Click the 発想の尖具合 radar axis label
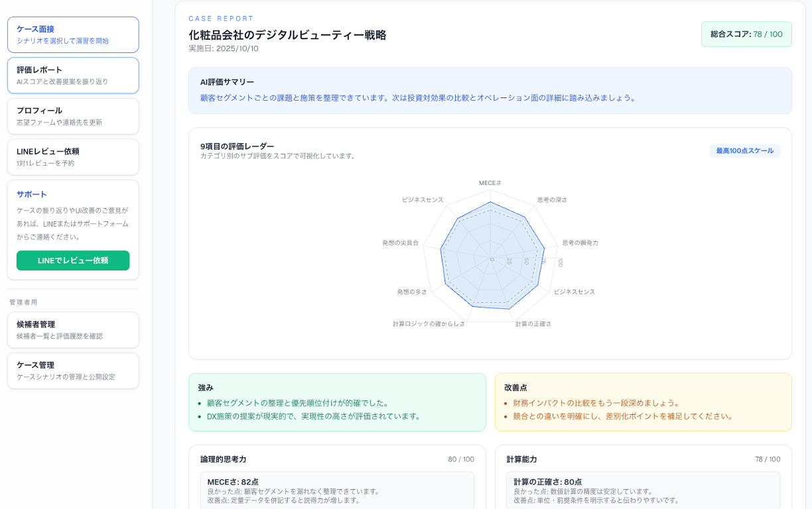This screenshot has height=509, width=812. pyautogui.click(x=400, y=243)
